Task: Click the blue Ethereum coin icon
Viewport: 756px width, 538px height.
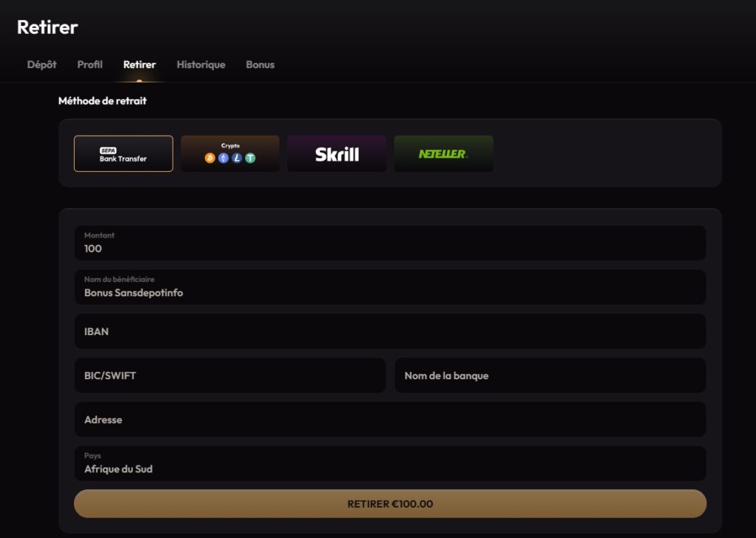Action: click(x=224, y=158)
